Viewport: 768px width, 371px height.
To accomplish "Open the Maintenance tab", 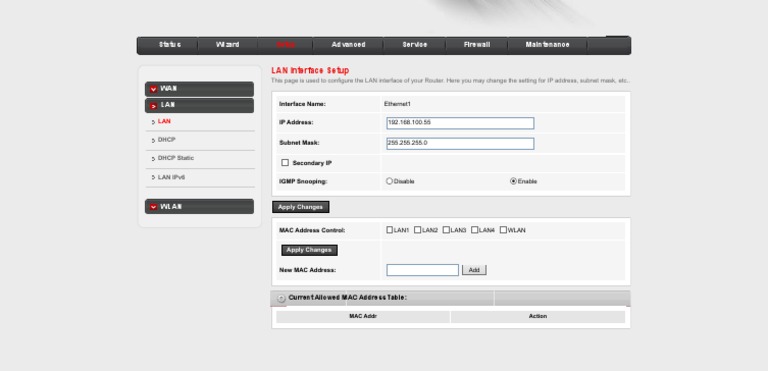I will [x=548, y=45].
